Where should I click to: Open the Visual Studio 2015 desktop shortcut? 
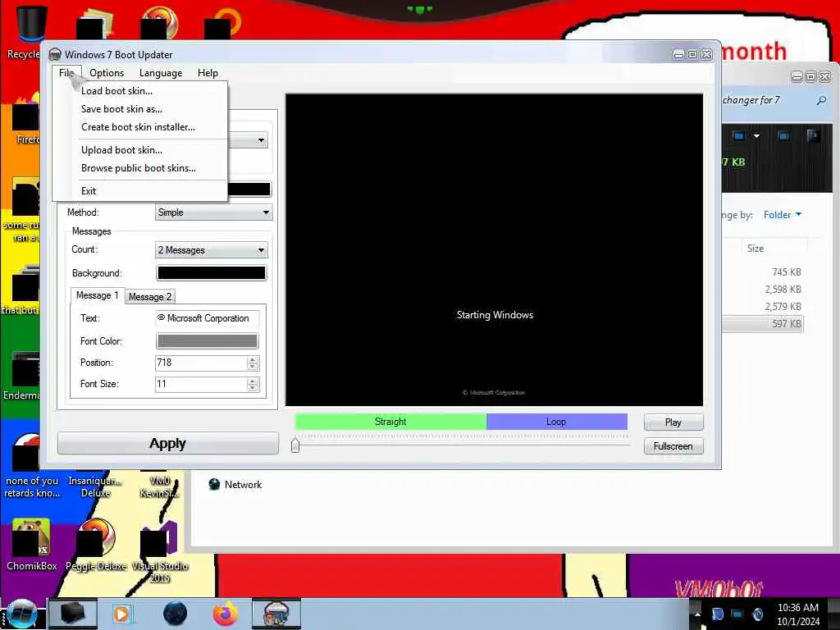click(159, 551)
